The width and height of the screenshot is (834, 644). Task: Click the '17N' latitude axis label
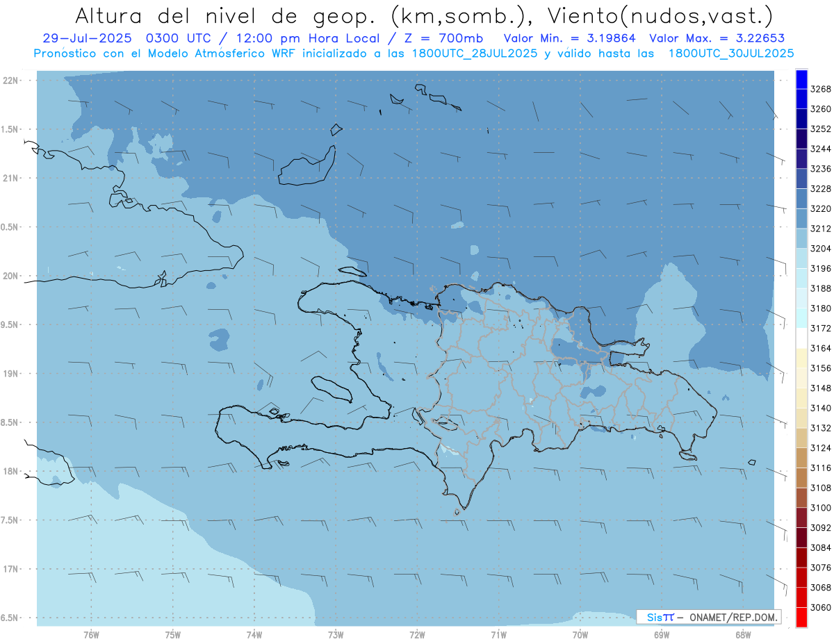pos(10,569)
